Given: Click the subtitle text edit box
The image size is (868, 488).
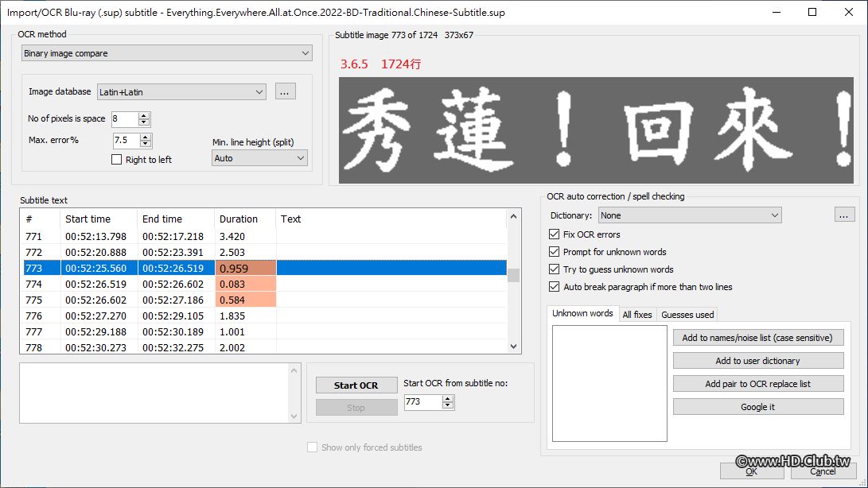Looking at the screenshot, I should (155, 393).
